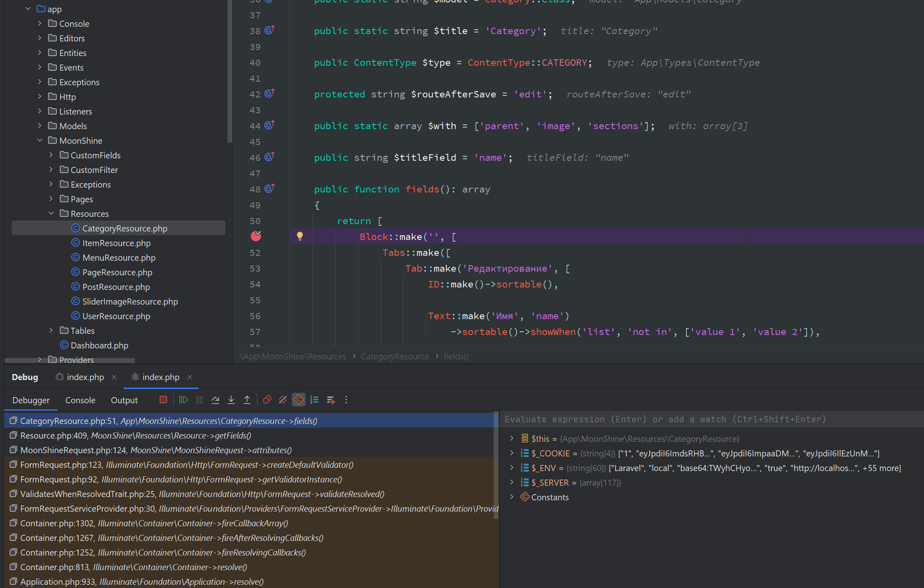Expand the Tables folder
924x588 pixels.
[51, 330]
